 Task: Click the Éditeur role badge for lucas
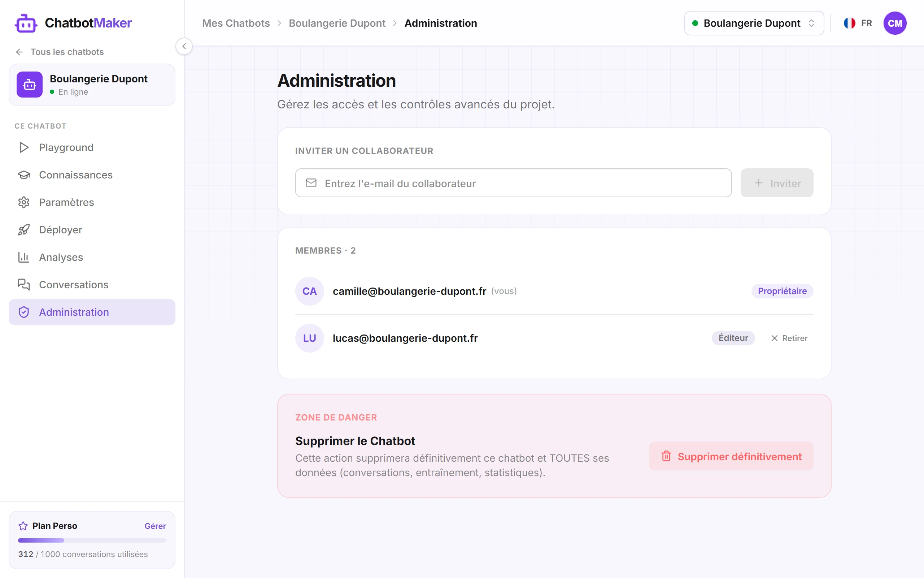click(x=733, y=338)
